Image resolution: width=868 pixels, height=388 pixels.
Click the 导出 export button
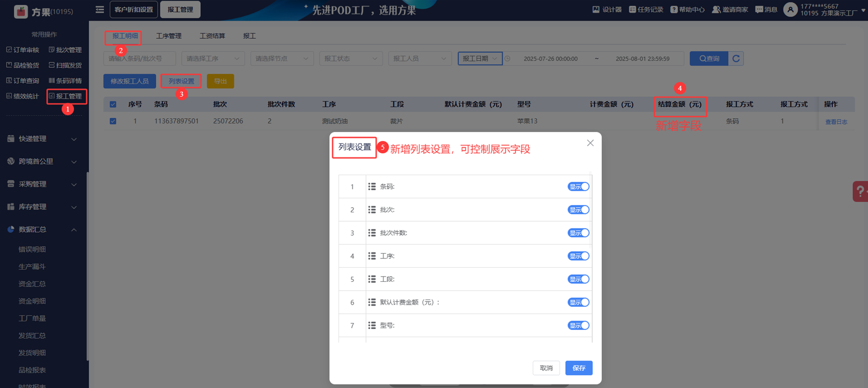220,81
